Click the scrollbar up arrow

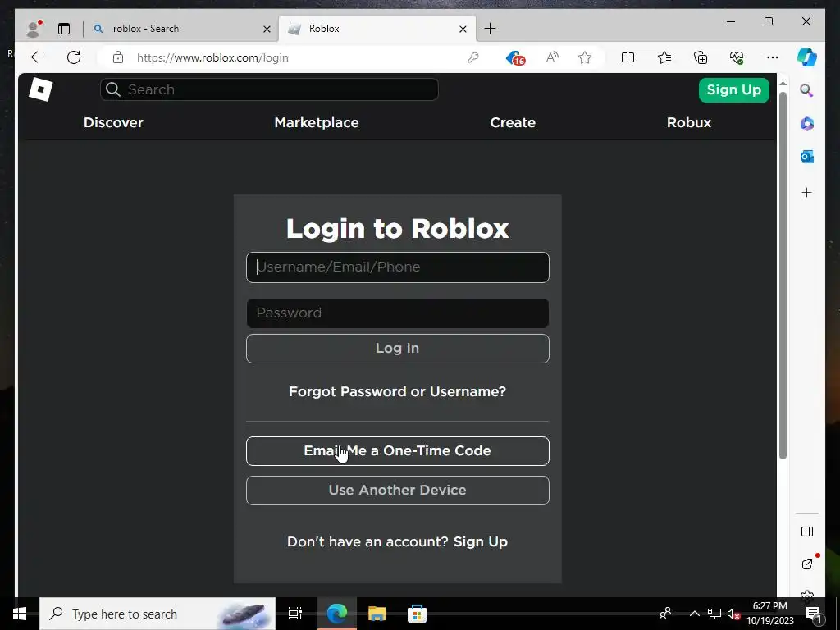point(783,84)
